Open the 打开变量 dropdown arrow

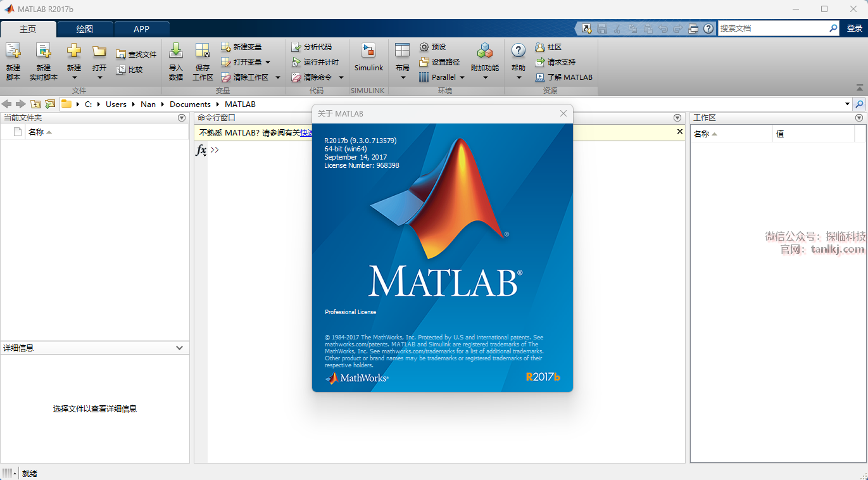coord(268,62)
